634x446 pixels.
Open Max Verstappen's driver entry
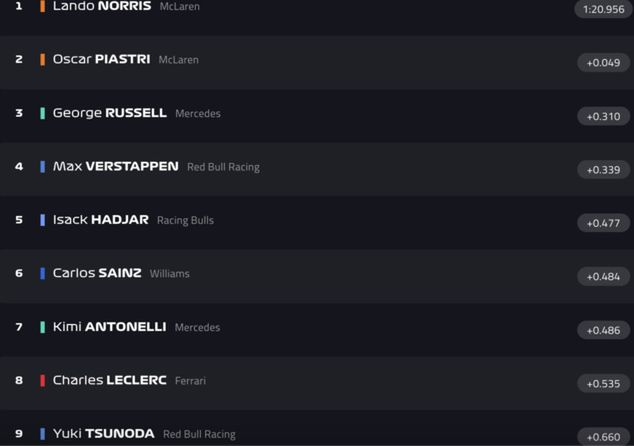(x=115, y=166)
